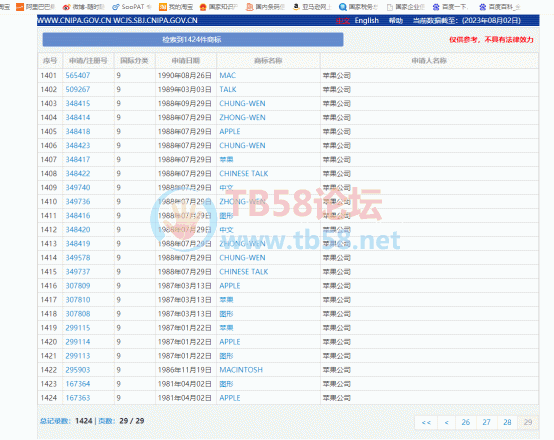Go to results page 27
Viewport: 554px width, 440px height.
pyautogui.click(x=487, y=422)
